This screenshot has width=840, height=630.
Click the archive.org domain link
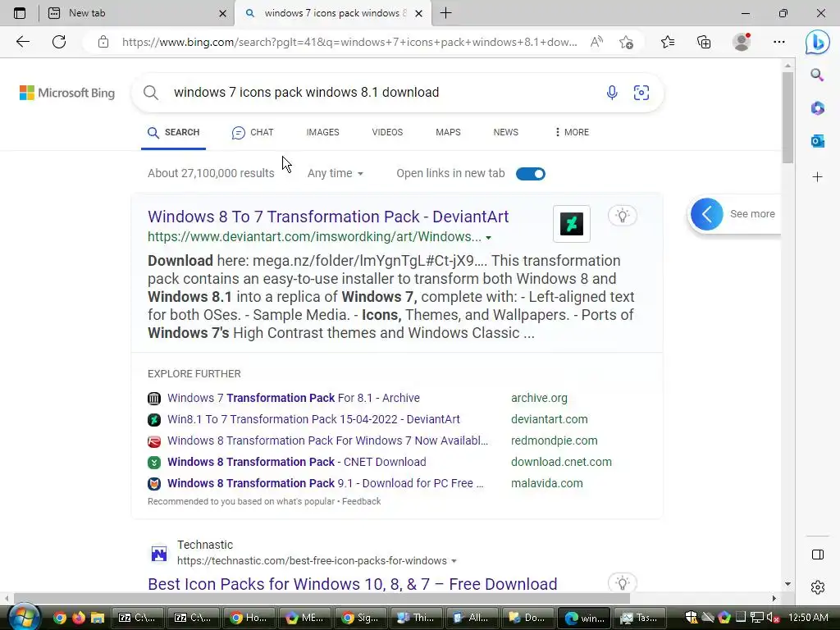[x=539, y=398]
